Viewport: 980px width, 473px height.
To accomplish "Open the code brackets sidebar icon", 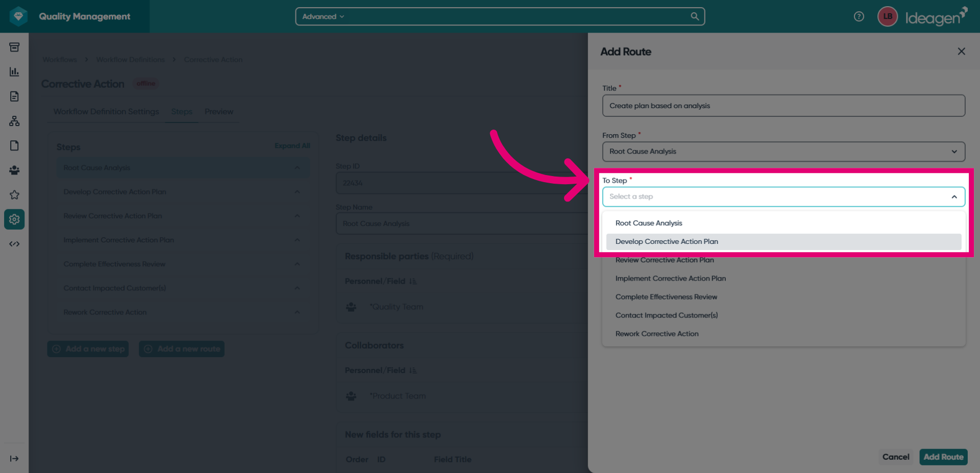I will click(14, 244).
